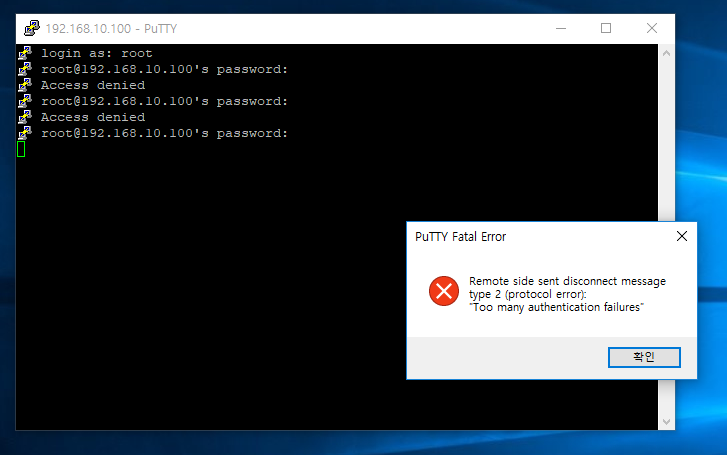
Task: Close the PuTTY terminal window
Action: (651, 29)
